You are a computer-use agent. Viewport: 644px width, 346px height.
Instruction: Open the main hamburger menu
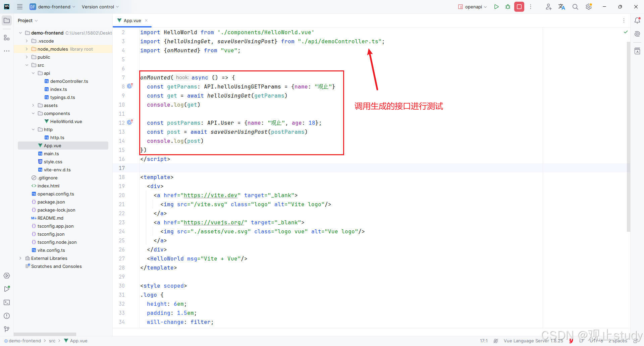click(x=20, y=7)
